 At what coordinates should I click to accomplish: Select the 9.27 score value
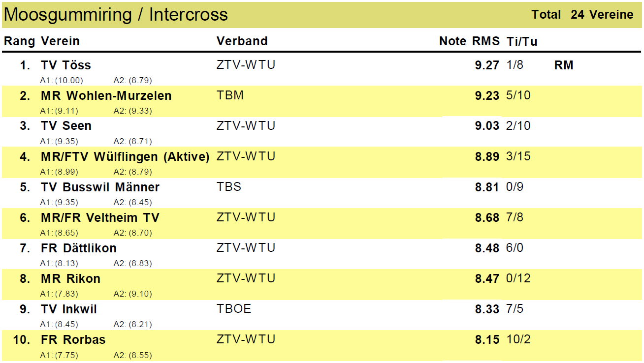tap(487, 65)
